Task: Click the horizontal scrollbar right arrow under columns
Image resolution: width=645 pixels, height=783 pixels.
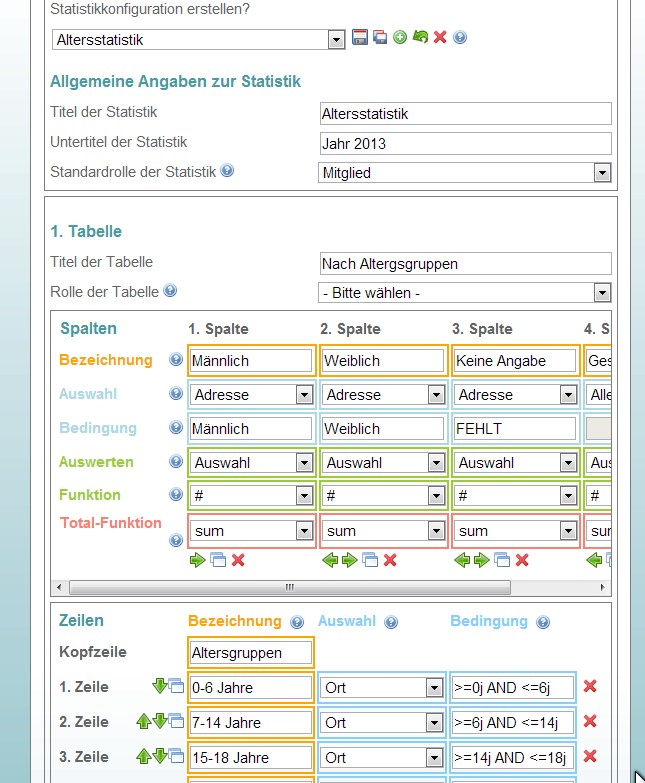Action: click(x=602, y=587)
